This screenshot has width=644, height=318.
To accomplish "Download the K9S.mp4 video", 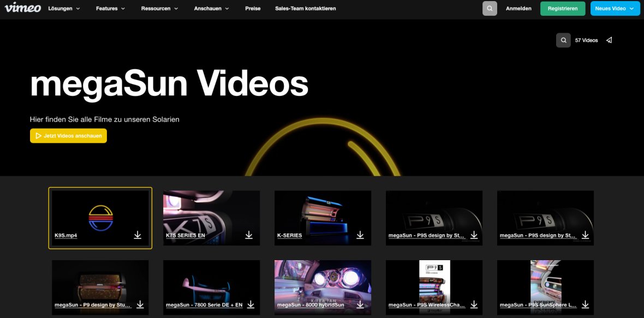I will click(x=138, y=235).
